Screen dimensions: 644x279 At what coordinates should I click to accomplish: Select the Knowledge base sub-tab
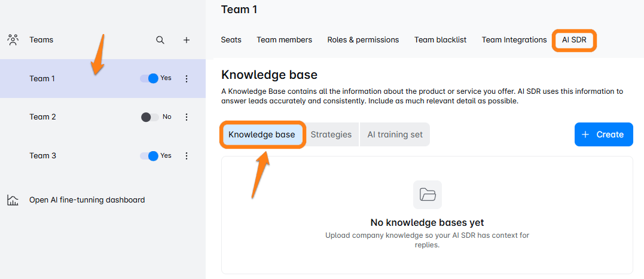point(262,134)
